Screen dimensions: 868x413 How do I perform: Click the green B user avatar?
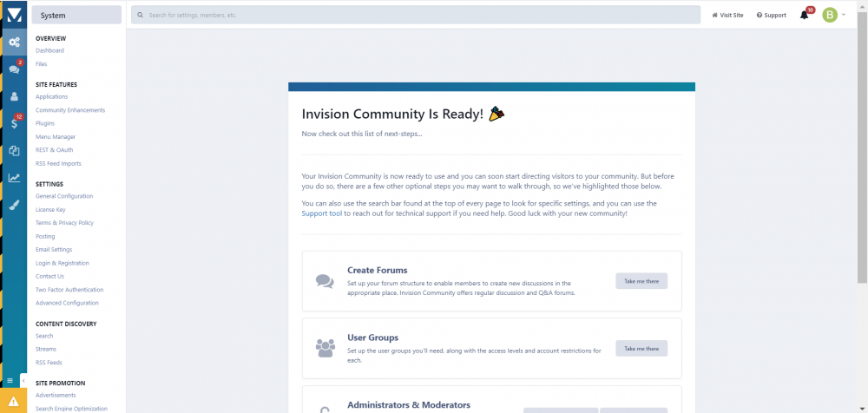point(829,15)
